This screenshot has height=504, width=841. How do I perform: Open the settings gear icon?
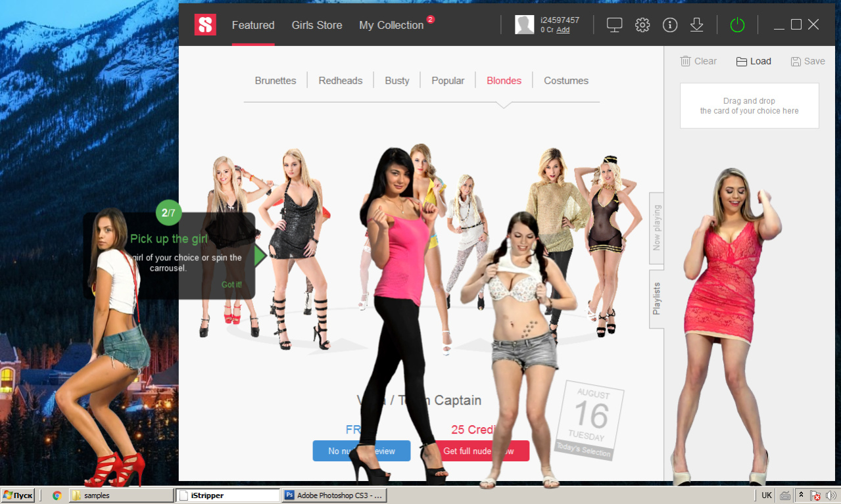[x=642, y=25]
